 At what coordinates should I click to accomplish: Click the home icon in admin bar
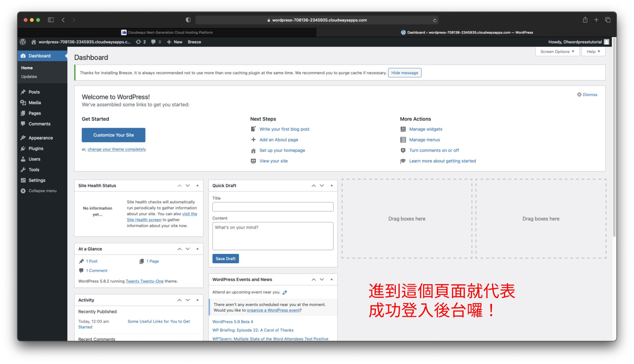point(33,42)
